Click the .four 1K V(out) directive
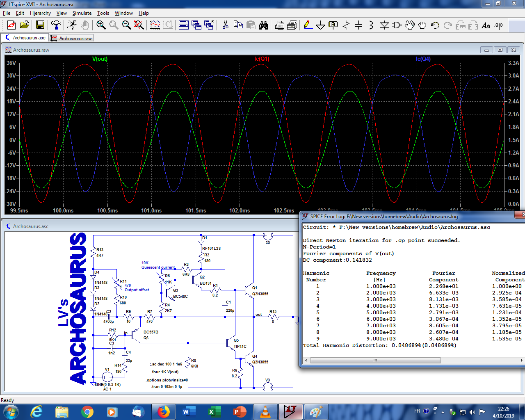Image resolution: width=525 pixels, height=420 pixels. pyautogui.click(x=165, y=372)
